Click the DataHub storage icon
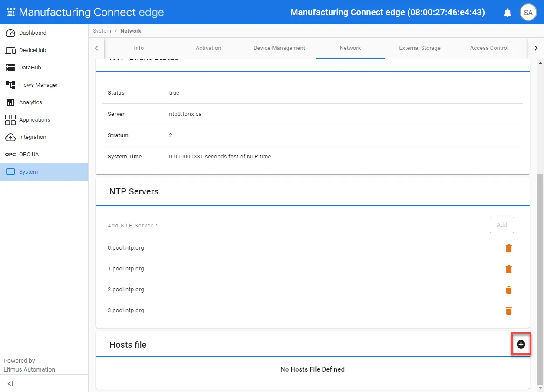The image size is (544, 392). [10, 68]
